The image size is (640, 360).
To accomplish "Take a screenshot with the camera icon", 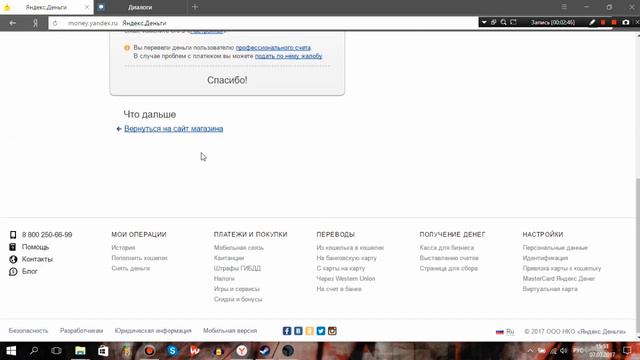I will pyautogui.click(x=626, y=22).
